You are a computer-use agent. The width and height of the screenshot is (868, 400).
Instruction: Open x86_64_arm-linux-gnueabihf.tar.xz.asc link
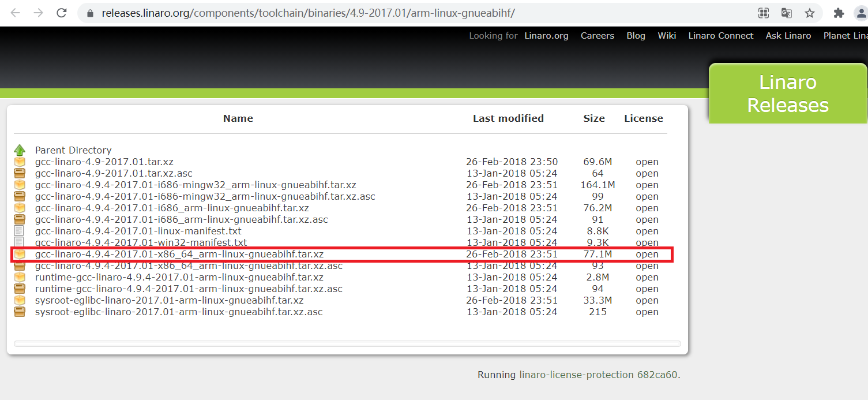coord(189,266)
